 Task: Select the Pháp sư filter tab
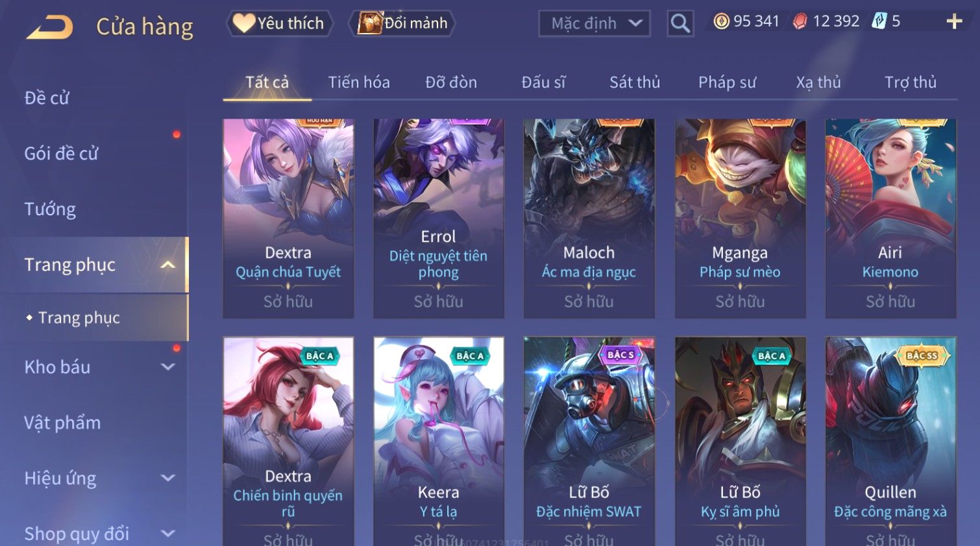[x=727, y=82]
